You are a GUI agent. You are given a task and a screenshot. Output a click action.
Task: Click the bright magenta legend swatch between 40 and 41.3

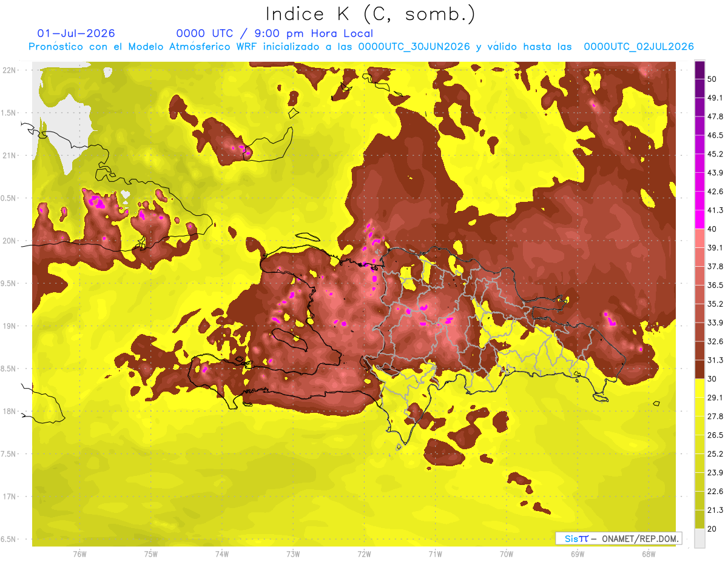coord(699,219)
